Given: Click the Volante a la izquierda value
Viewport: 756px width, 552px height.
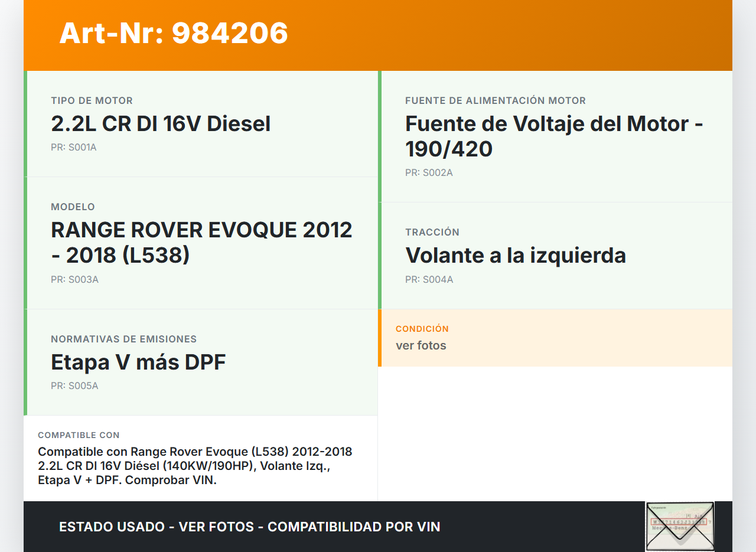Looking at the screenshot, I should [x=515, y=256].
